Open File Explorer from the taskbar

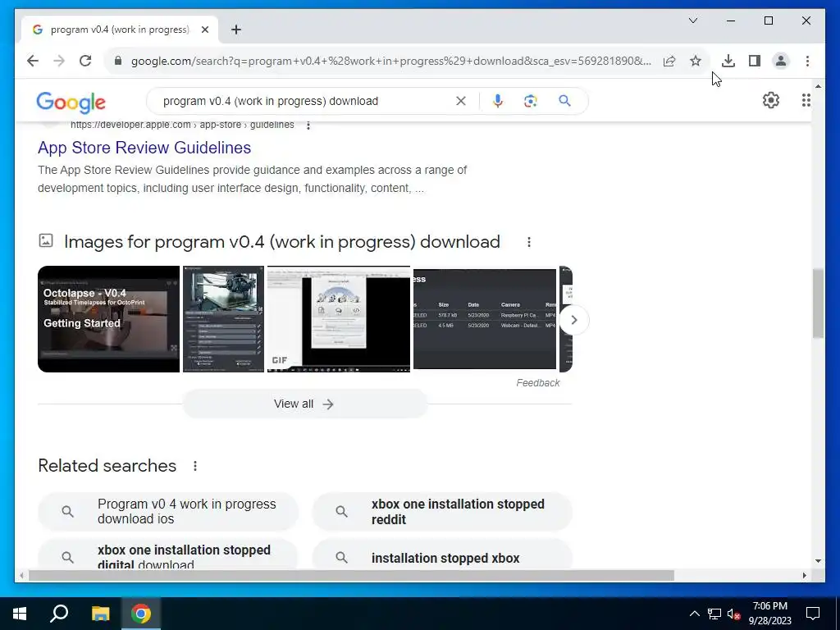pos(100,614)
